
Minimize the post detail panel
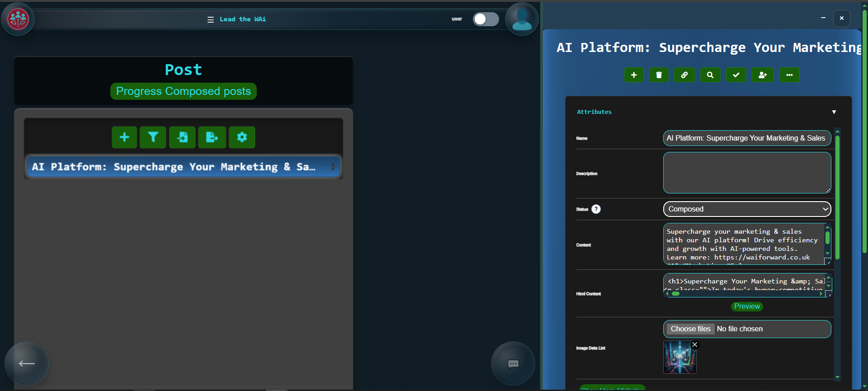pos(823,18)
